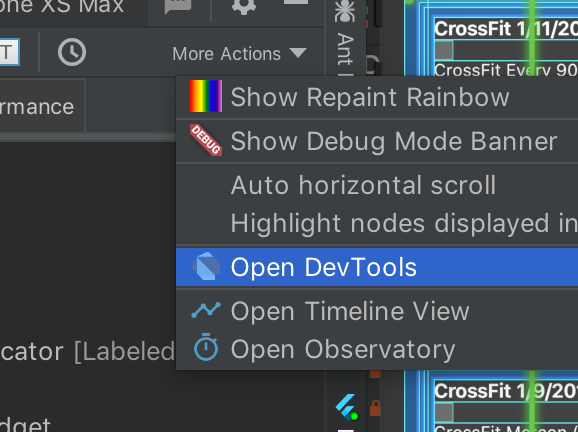Toggle Auto horizontal scroll option
578x432 pixels.
363,185
